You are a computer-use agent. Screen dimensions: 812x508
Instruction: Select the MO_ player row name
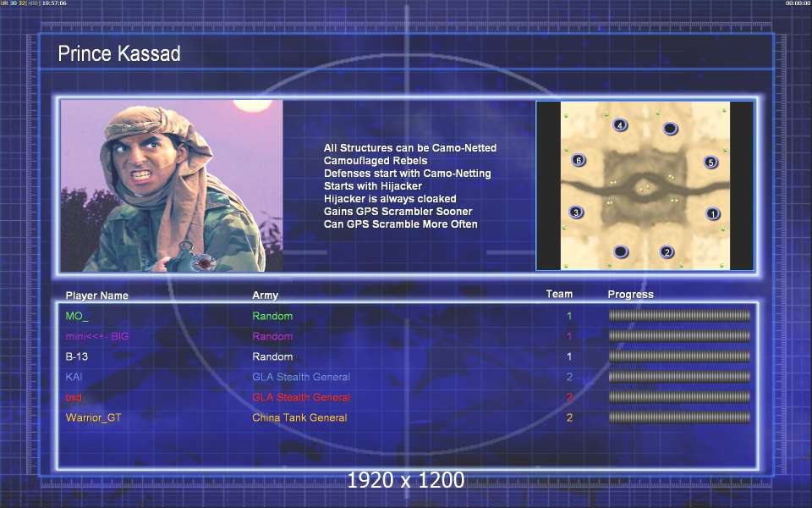point(77,316)
